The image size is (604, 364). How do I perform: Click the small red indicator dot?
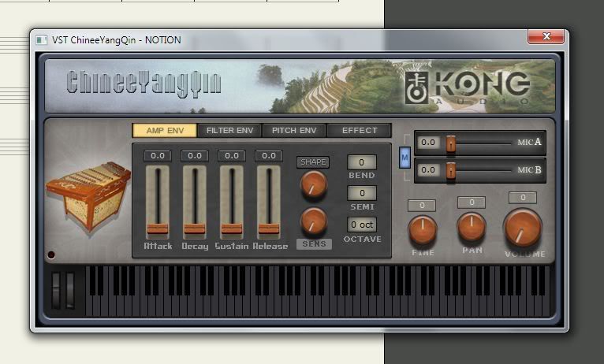pos(50,254)
